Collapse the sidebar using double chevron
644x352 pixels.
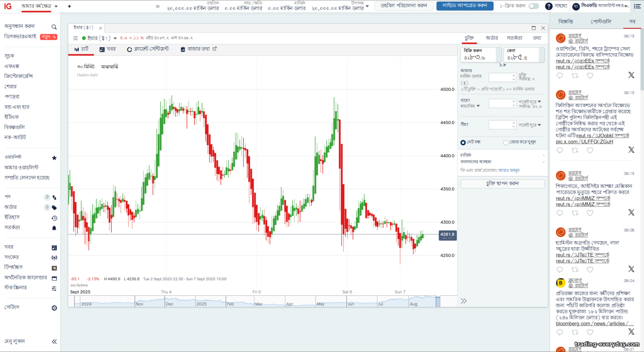point(54,342)
